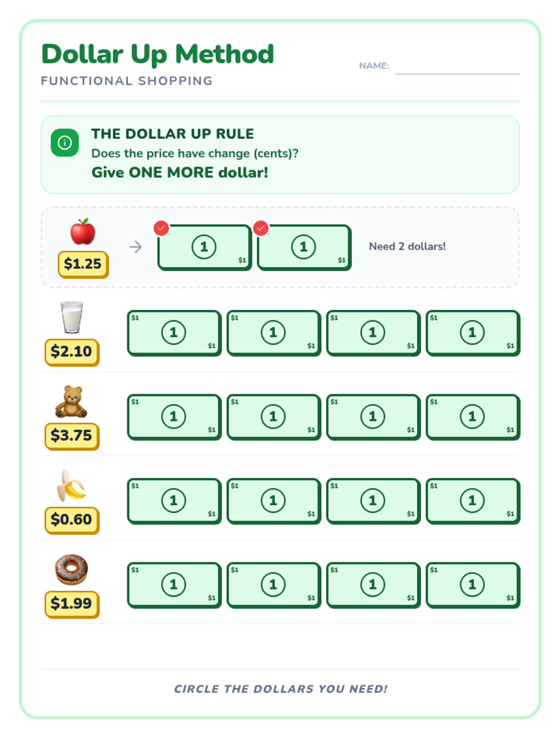Click the teddy bear icon
Screen dimensions: 560x747
[71, 402]
